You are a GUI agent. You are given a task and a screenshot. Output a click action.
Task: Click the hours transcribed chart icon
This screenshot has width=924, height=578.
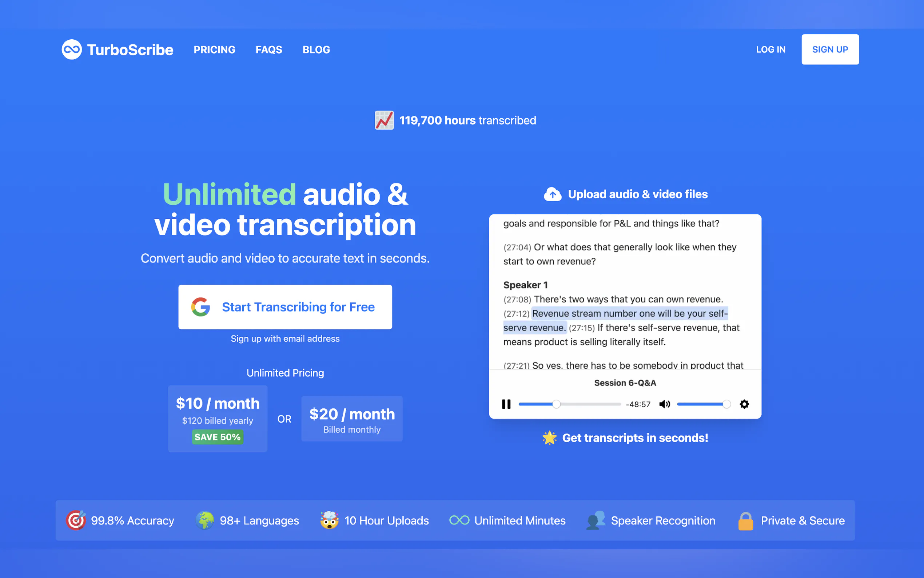[384, 120]
